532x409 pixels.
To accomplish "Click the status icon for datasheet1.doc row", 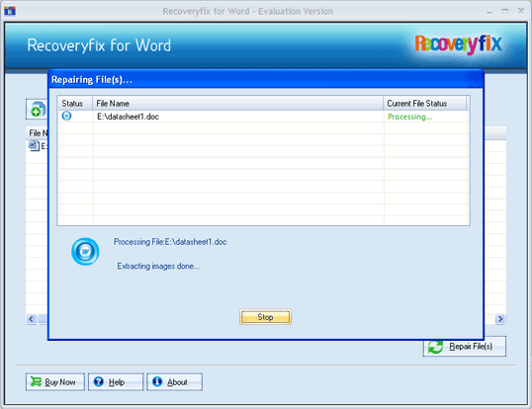I will click(x=67, y=117).
